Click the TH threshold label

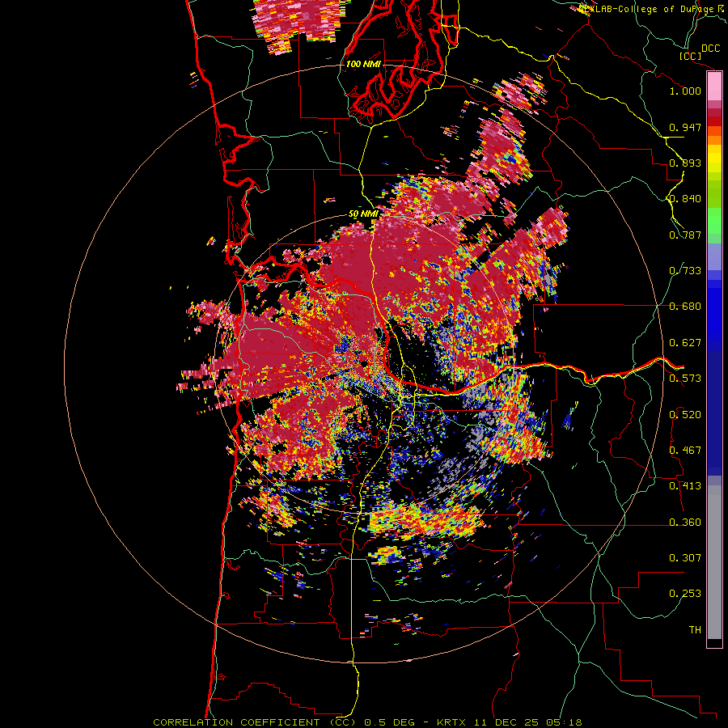pos(695,630)
